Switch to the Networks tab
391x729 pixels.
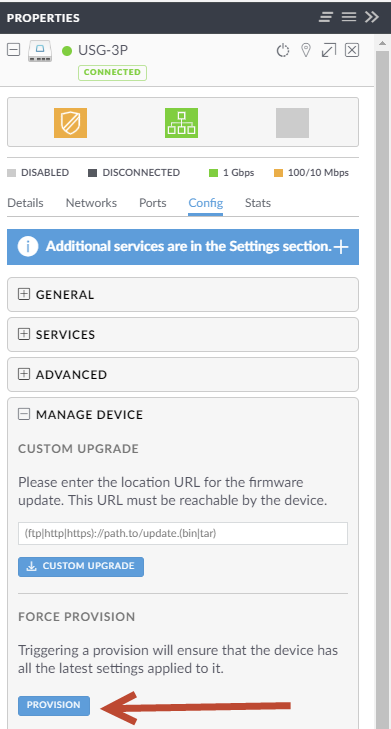tap(91, 203)
